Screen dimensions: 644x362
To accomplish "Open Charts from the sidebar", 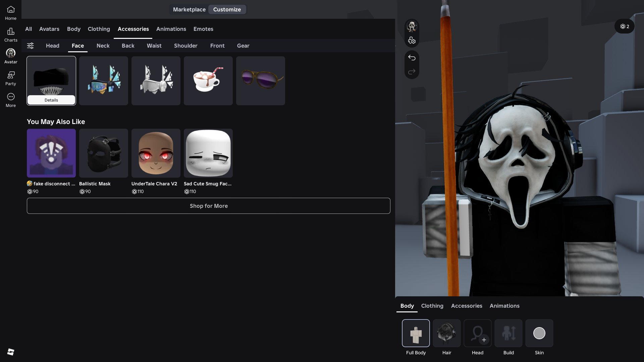I will tap(11, 35).
